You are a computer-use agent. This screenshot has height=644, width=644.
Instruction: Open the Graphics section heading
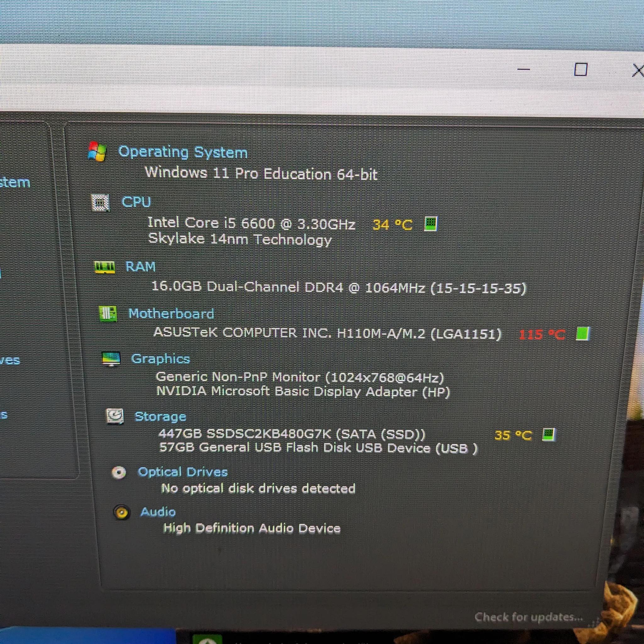160,359
